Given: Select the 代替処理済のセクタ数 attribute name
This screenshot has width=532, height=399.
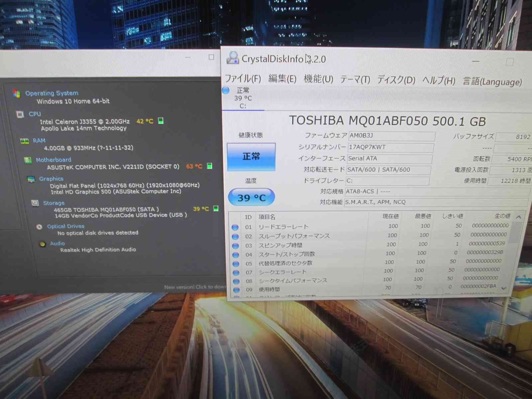Looking at the screenshot, I should coord(286,263).
